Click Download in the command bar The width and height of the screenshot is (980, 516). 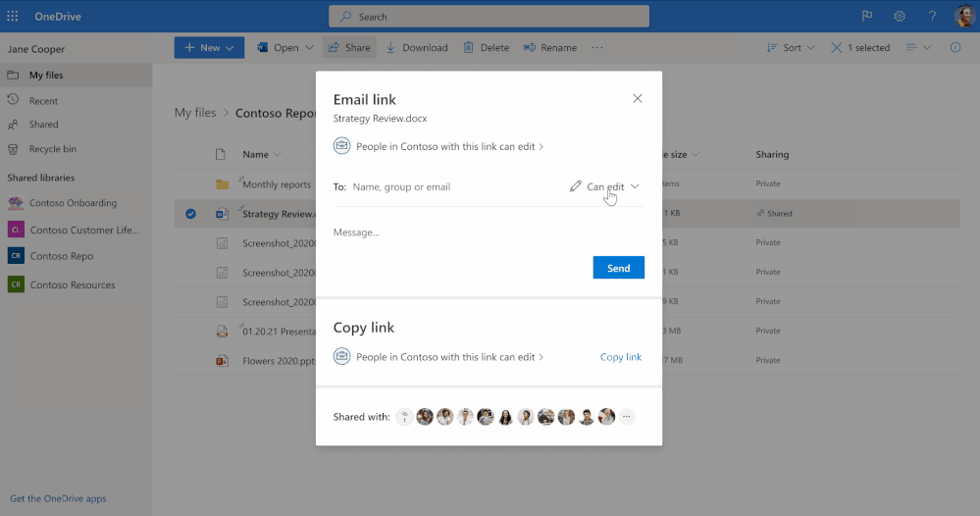(416, 47)
